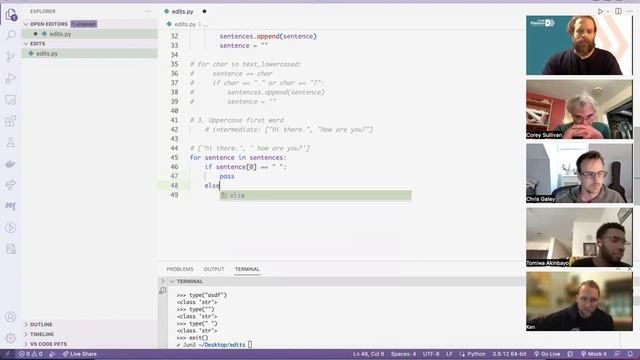Screen dimensions: 640x360
Task: Click the Live Share status bar button
Action: click(x=80, y=354)
